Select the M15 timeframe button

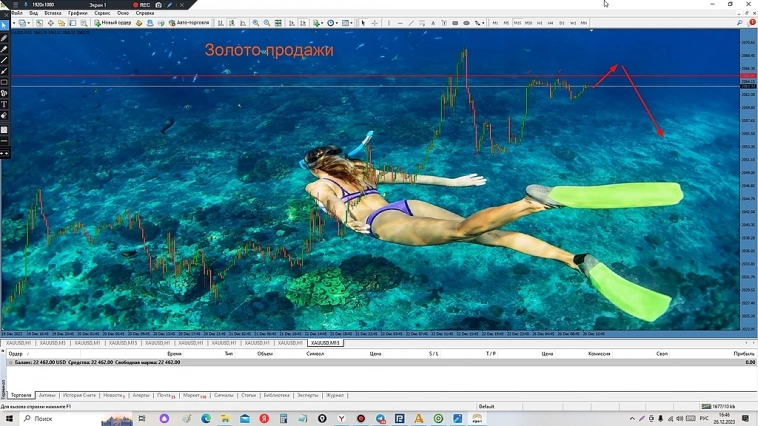pyautogui.click(x=517, y=23)
